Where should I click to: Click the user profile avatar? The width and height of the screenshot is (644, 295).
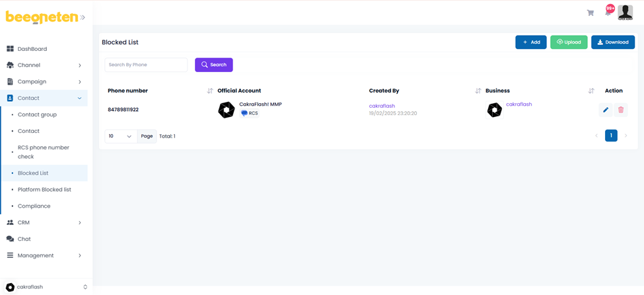coord(625,11)
